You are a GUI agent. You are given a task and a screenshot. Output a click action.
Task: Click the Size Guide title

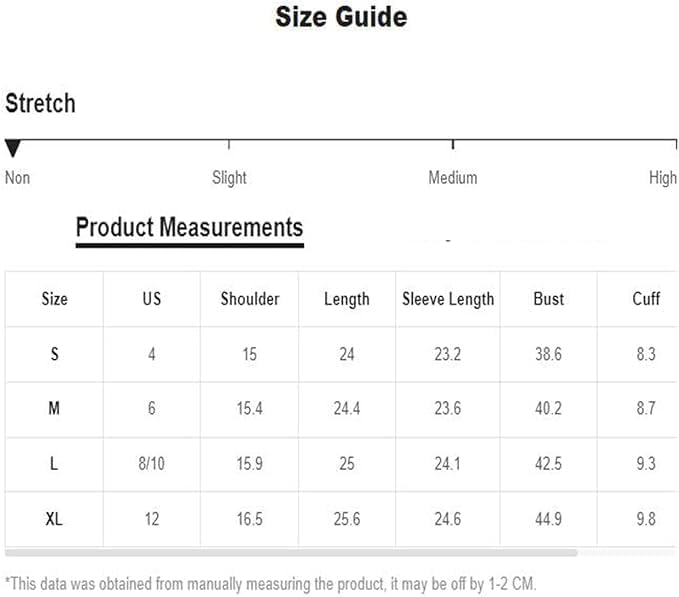coord(341,17)
